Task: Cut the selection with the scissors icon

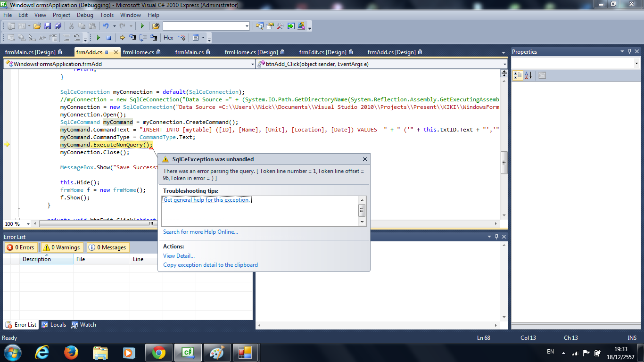Action: click(72, 26)
